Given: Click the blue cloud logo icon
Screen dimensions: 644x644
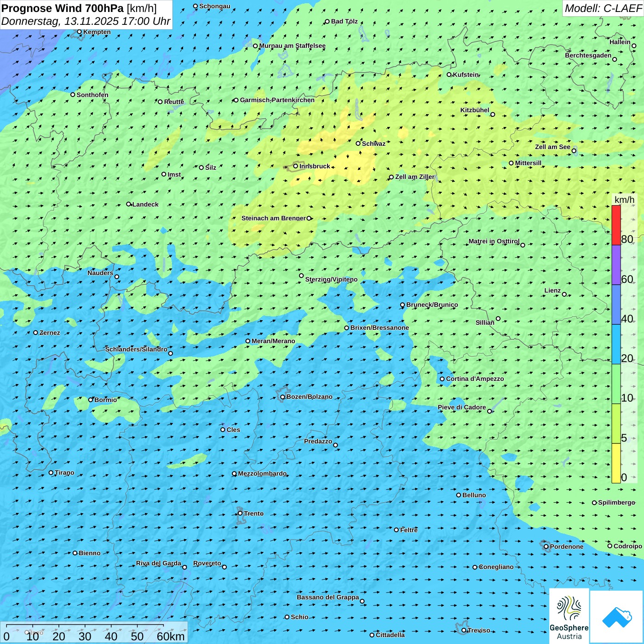Looking at the screenshot, I should tap(617, 616).
